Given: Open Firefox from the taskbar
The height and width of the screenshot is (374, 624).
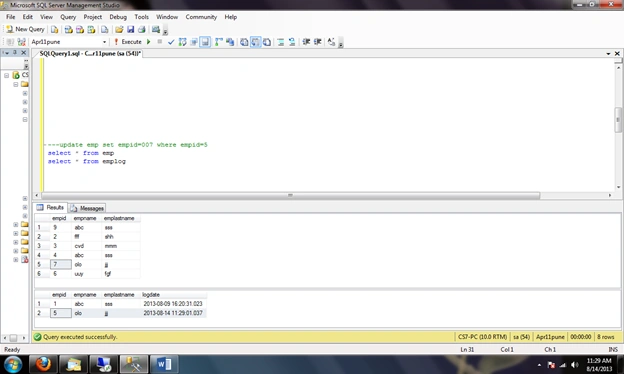Looking at the screenshot, I should [x=43, y=364].
